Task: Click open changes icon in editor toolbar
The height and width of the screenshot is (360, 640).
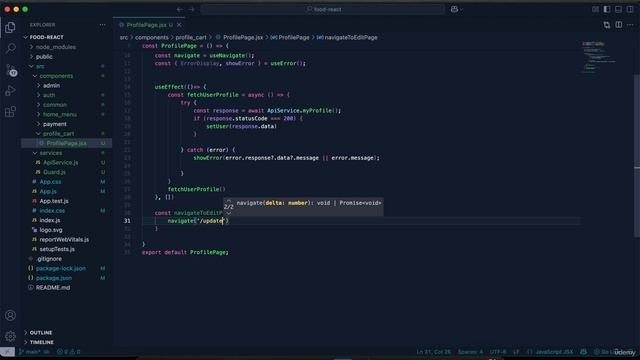Action: coord(607,25)
